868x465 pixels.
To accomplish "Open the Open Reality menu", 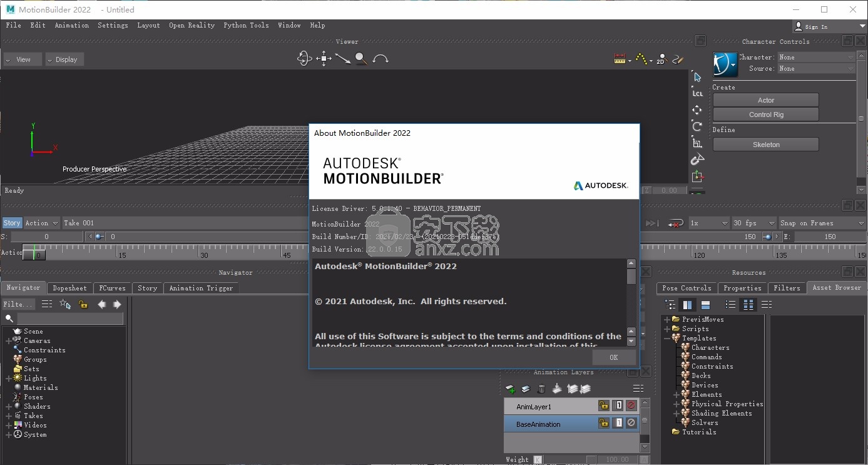I will coord(191,25).
